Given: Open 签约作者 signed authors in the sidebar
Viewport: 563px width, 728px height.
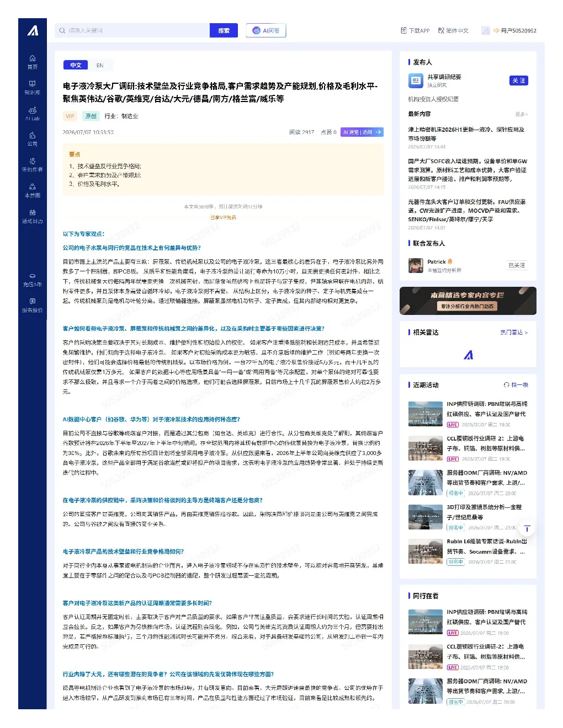Looking at the screenshot, I should (x=33, y=165).
